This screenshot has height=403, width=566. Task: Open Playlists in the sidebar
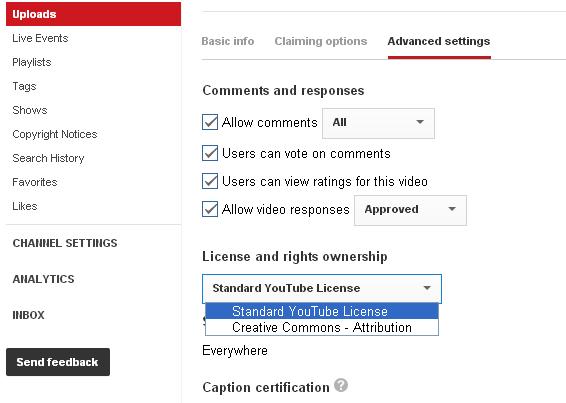click(x=32, y=62)
